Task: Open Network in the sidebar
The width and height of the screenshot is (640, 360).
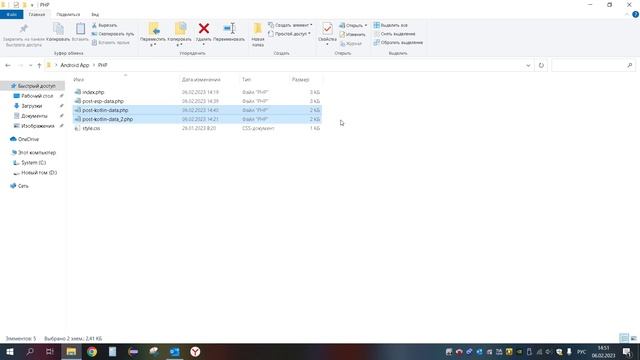Action: click(x=23, y=186)
